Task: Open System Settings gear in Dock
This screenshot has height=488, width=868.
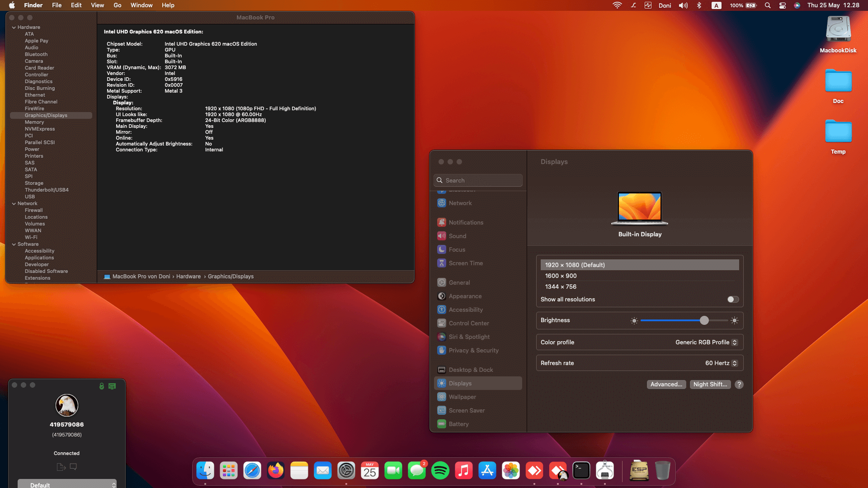Action: [x=346, y=471]
